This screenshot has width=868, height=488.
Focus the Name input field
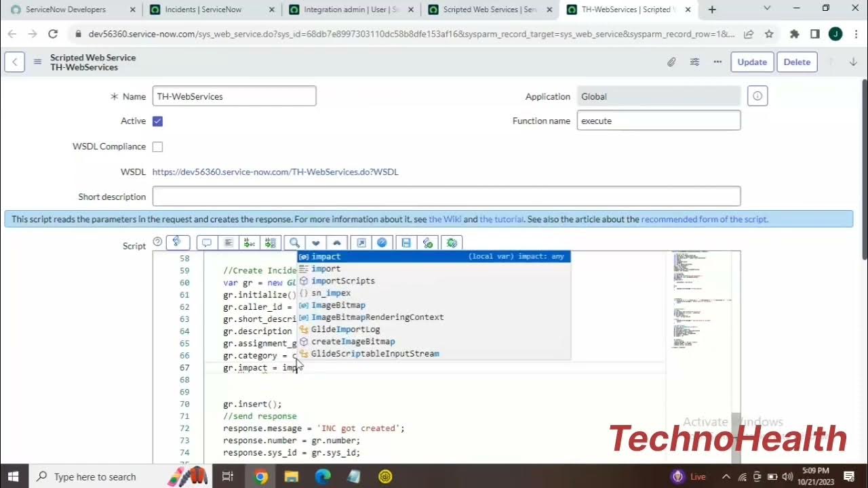tap(234, 96)
